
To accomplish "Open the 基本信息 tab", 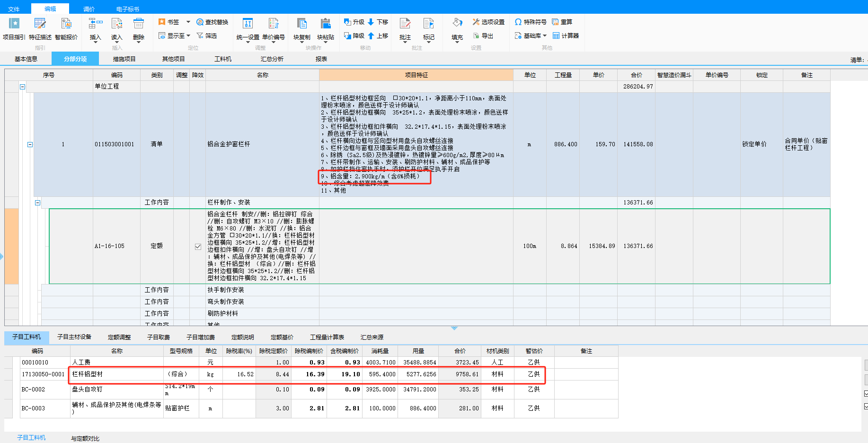I will 26,59.
